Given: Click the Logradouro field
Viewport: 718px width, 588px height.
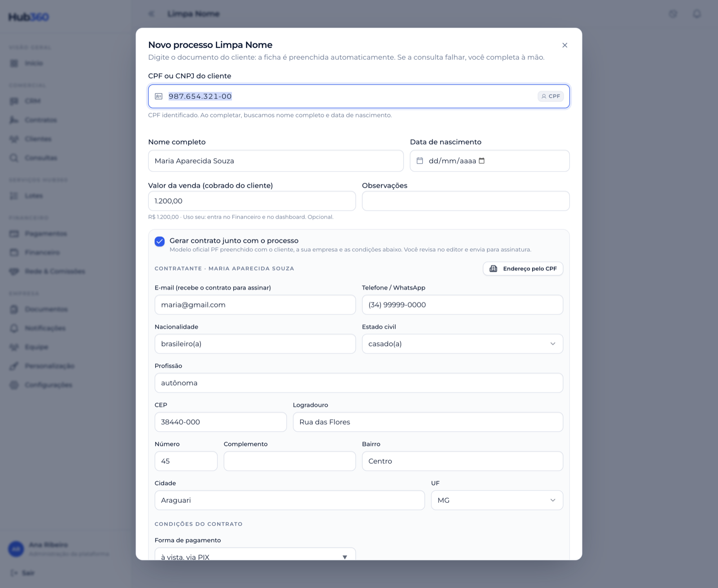Looking at the screenshot, I should pos(428,422).
